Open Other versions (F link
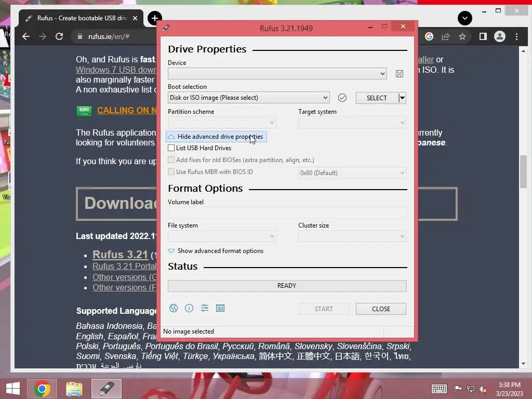532x399 pixels. (x=125, y=287)
